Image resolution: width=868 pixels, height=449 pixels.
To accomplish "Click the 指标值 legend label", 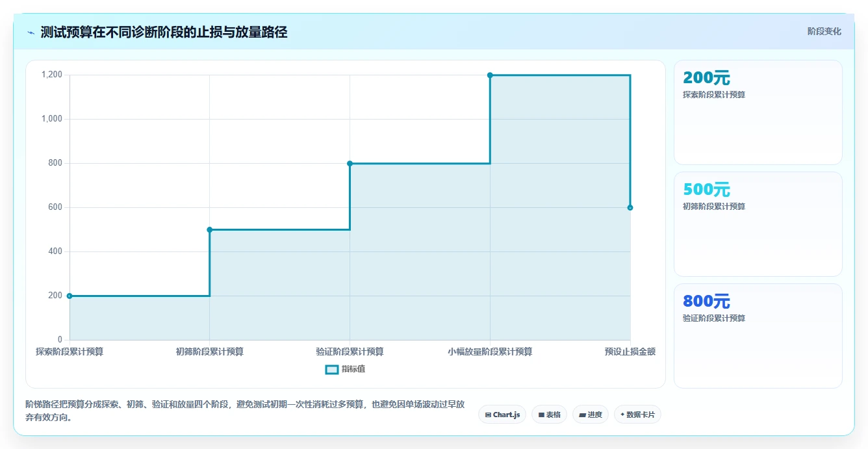I will (x=353, y=370).
